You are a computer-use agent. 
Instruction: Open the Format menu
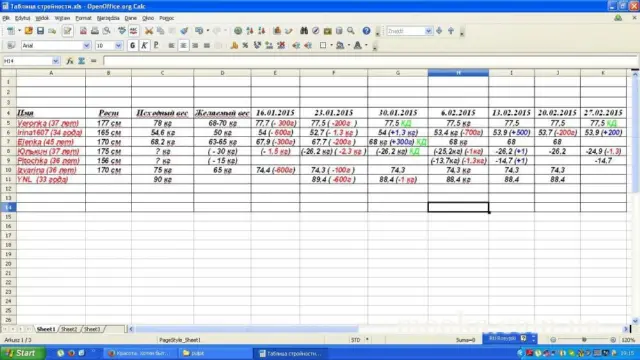83,18
